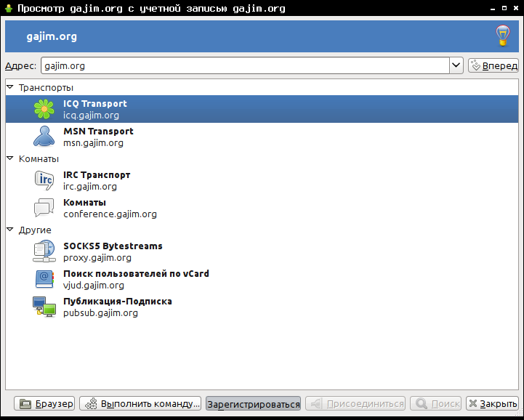Click the Другие category label
The height and width of the screenshot is (420, 524).
(x=35, y=230)
